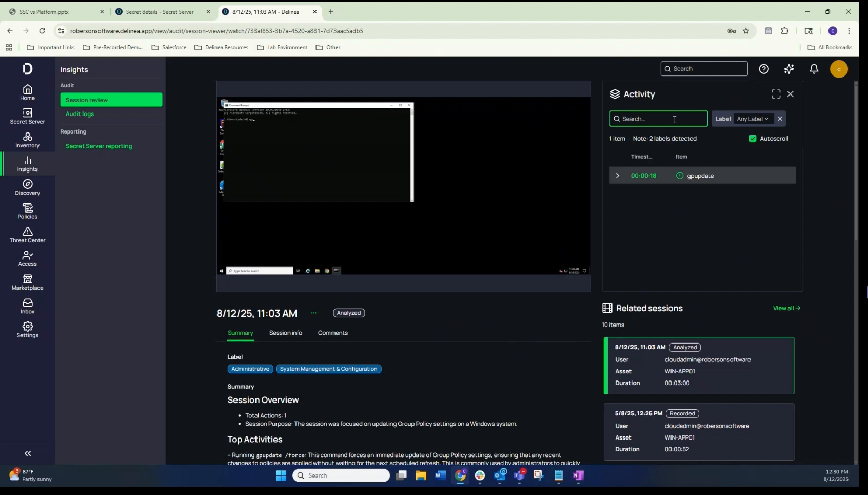868x495 pixels.
Task: Open the Discovery panel
Action: 28,188
